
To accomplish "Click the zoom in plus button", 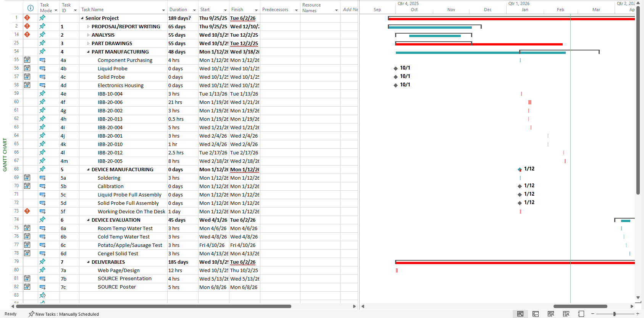I will tap(638, 314).
